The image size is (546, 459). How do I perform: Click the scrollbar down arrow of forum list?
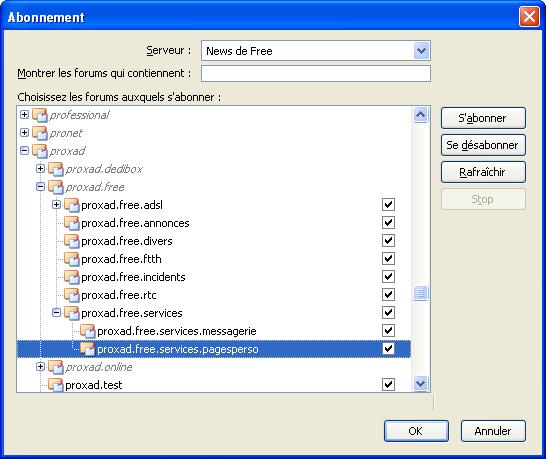pos(421,384)
